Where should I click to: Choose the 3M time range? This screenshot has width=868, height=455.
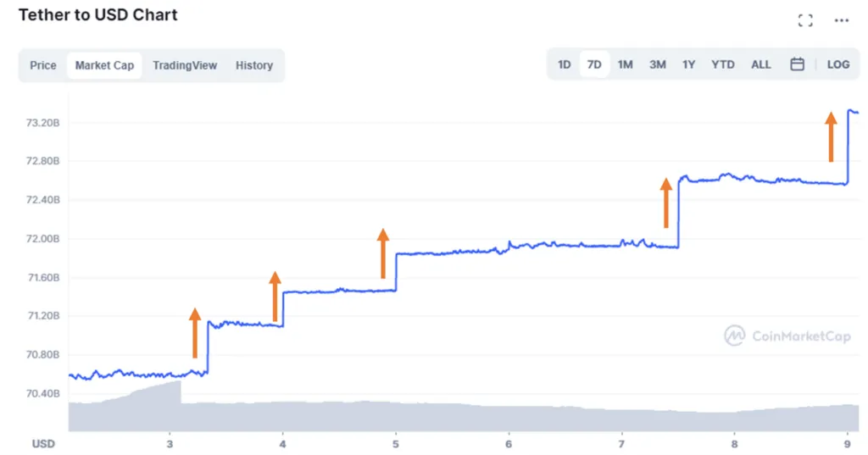click(657, 64)
